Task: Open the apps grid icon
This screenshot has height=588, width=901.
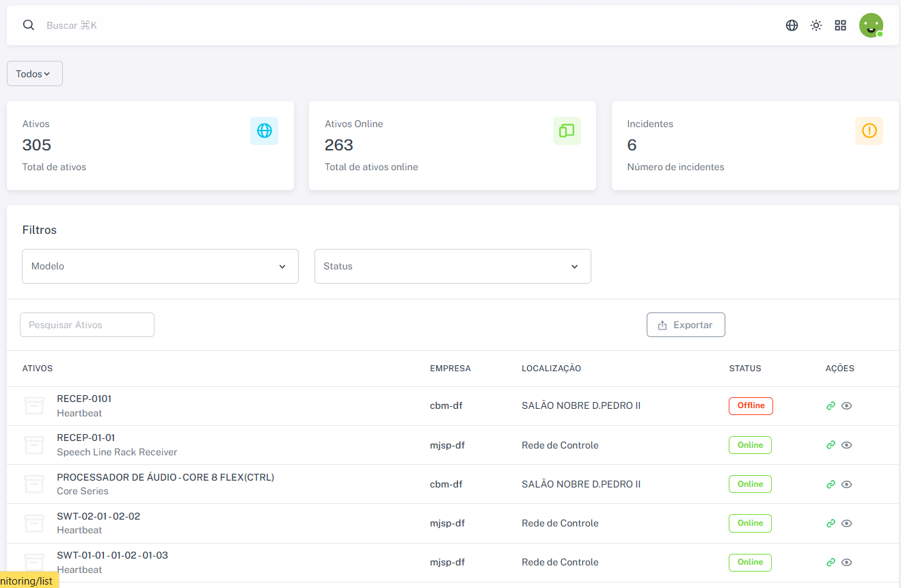Action: pos(841,25)
